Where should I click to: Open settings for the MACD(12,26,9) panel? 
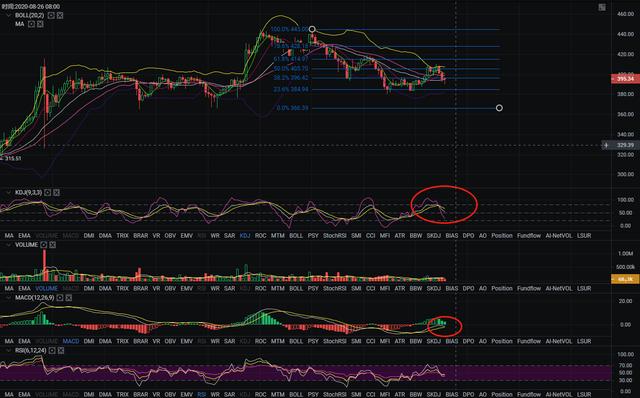(x=60, y=298)
